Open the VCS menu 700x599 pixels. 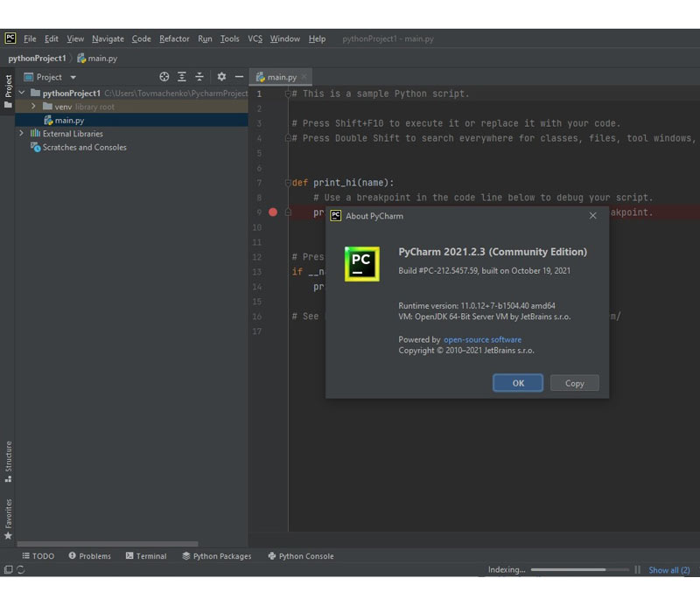point(255,38)
